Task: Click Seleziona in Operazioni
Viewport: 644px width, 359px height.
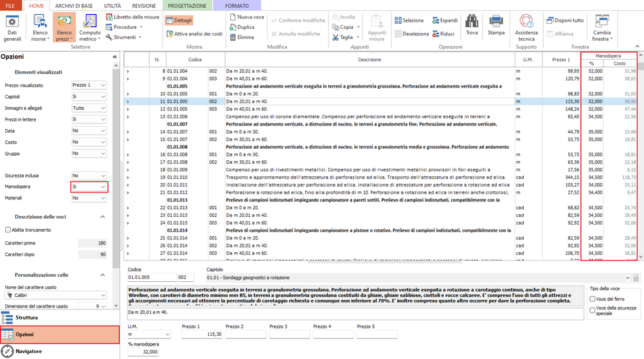Action: point(409,20)
